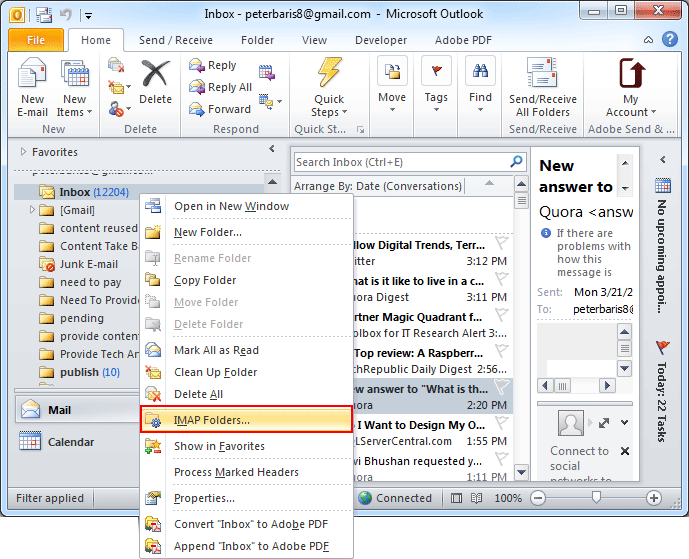Switch to Mail navigation
The width and height of the screenshot is (689, 559).
point(77,410)
